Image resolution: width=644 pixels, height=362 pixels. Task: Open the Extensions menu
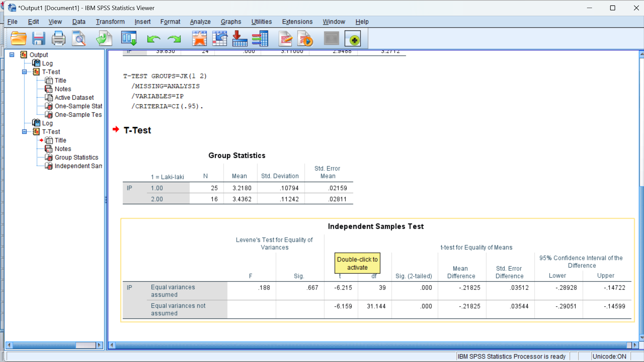click(297, 22)
